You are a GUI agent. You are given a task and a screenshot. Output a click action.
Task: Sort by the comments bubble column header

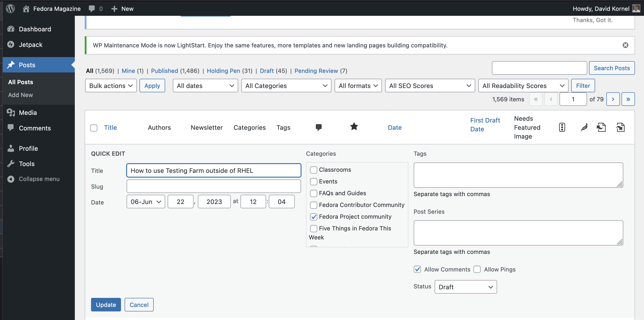pyautogui.click(x=319, y=127)
